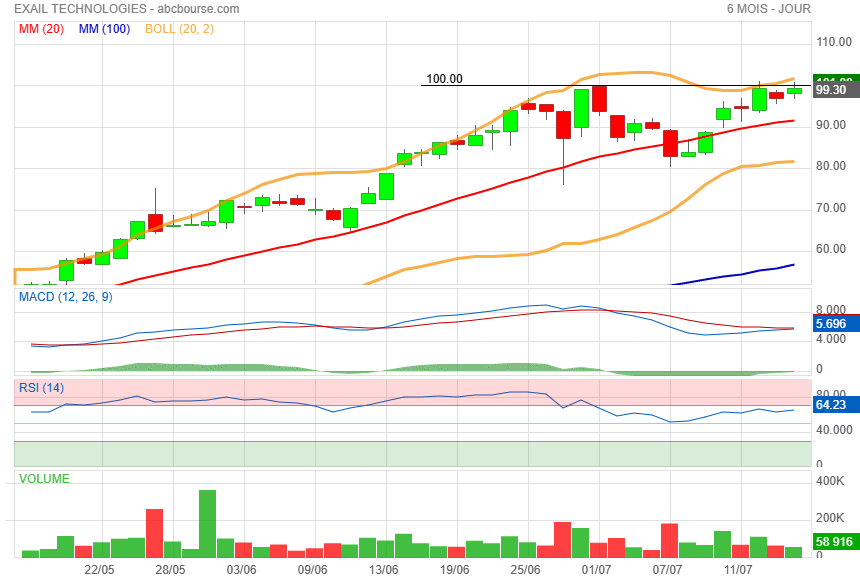Click the 09/06 date label
This screenshot has height=580, width=860.
tap(312, 570)
